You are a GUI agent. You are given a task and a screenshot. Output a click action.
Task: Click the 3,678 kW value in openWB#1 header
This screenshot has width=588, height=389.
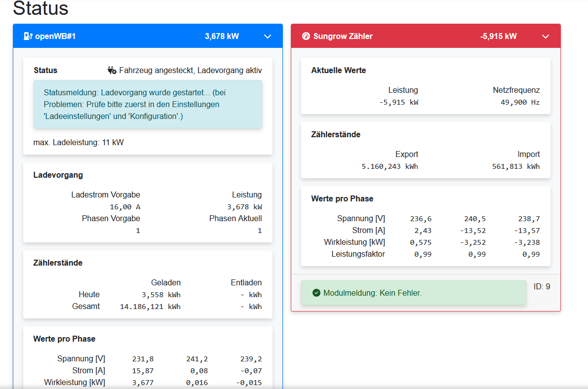(x=222, y=36)
